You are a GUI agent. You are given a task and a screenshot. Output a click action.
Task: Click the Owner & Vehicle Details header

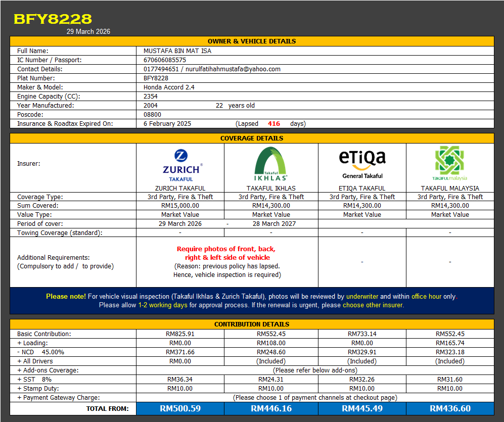pyautogui.click(x=252, y=41)
